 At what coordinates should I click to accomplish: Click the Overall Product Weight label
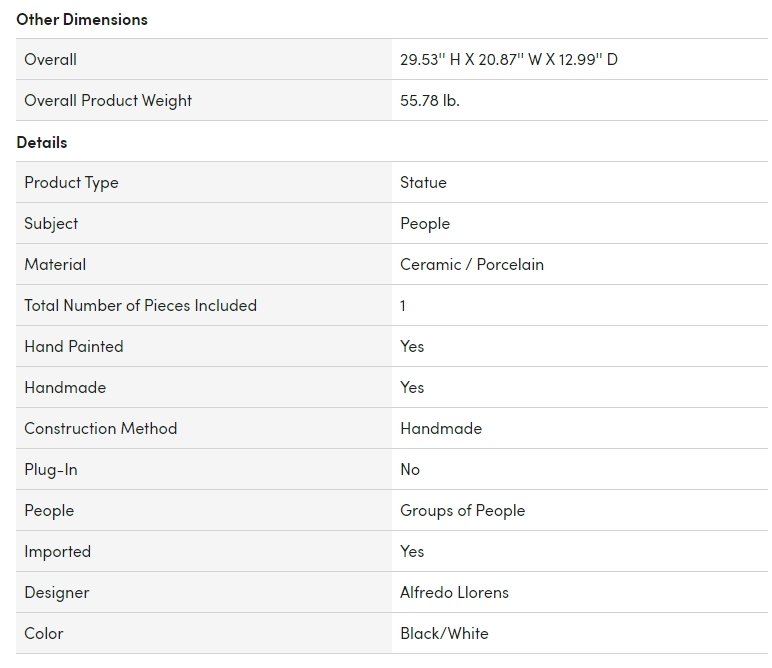click(108, 100)
